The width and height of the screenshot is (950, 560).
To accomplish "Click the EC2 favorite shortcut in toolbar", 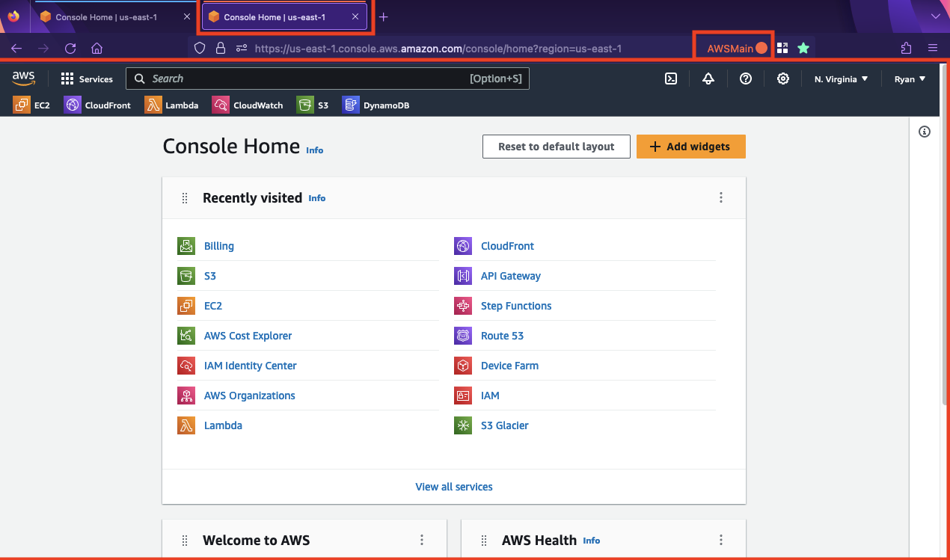I will pos(31,105).
